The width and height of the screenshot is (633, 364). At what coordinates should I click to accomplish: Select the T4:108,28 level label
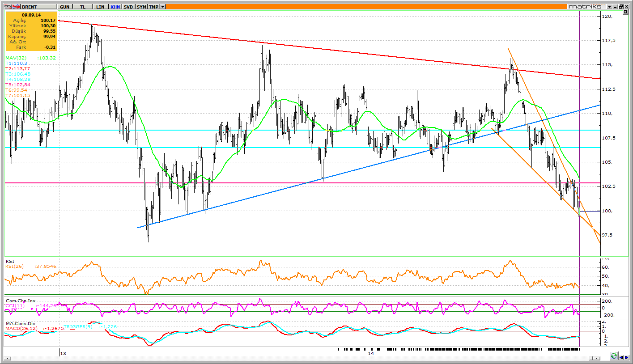point(18,80)
